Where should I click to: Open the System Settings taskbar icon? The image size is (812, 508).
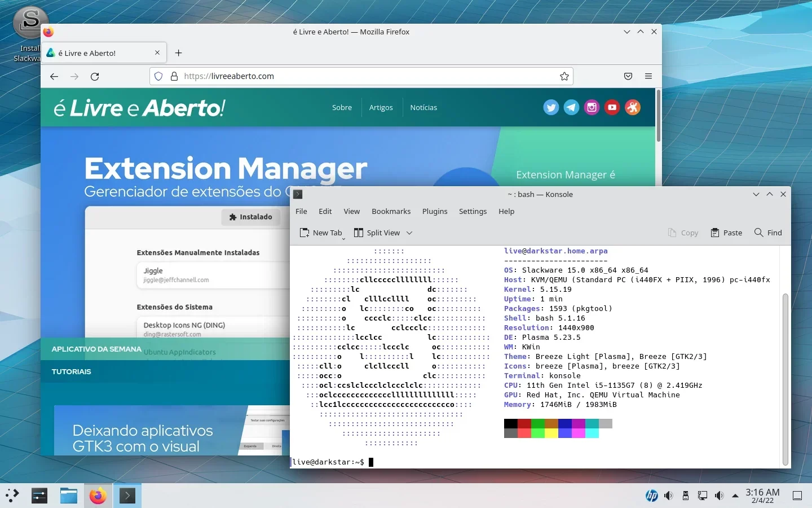[x=39, y=496]
